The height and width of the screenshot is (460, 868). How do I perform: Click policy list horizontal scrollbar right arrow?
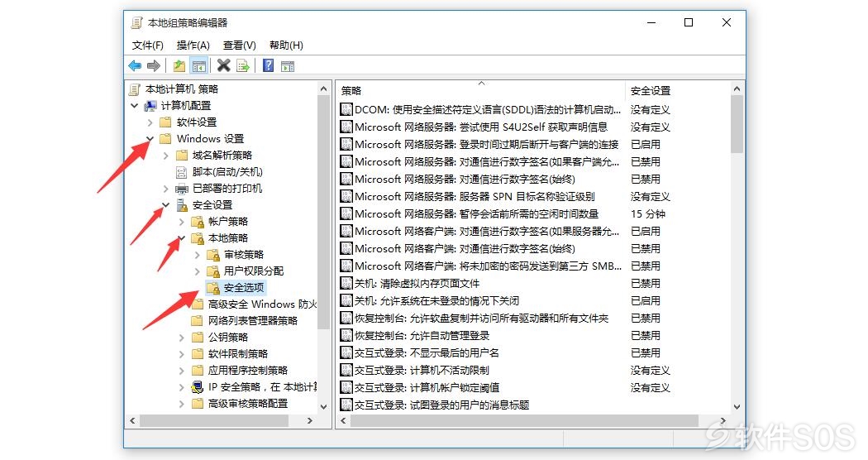(x=723, y=420)
